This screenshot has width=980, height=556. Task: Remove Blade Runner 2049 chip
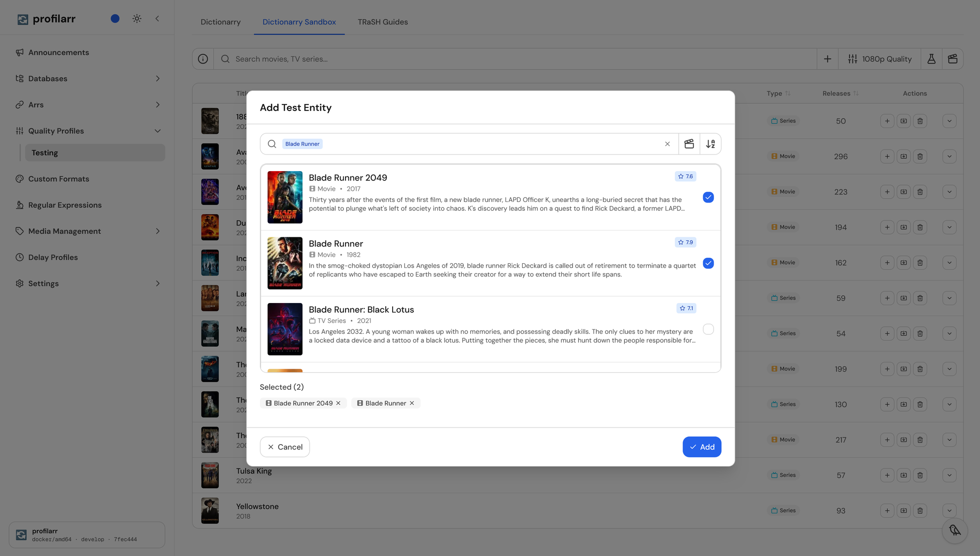tap(338, 403)
